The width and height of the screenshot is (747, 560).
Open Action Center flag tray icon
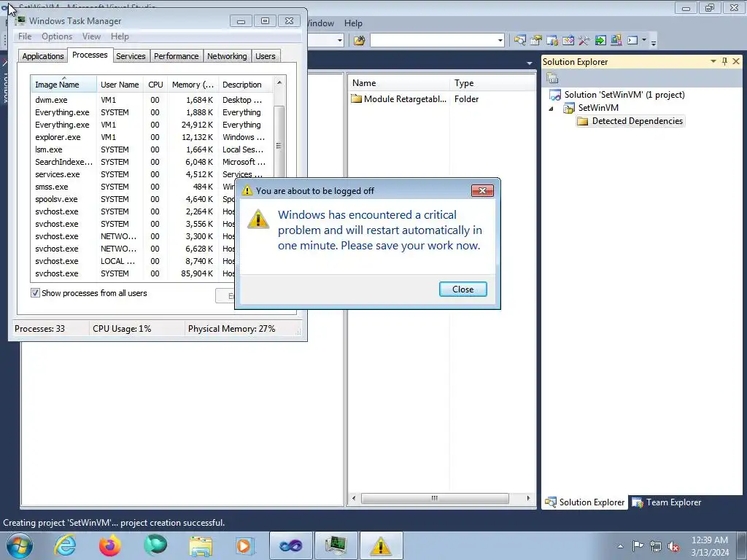click(x=638, y=545)
